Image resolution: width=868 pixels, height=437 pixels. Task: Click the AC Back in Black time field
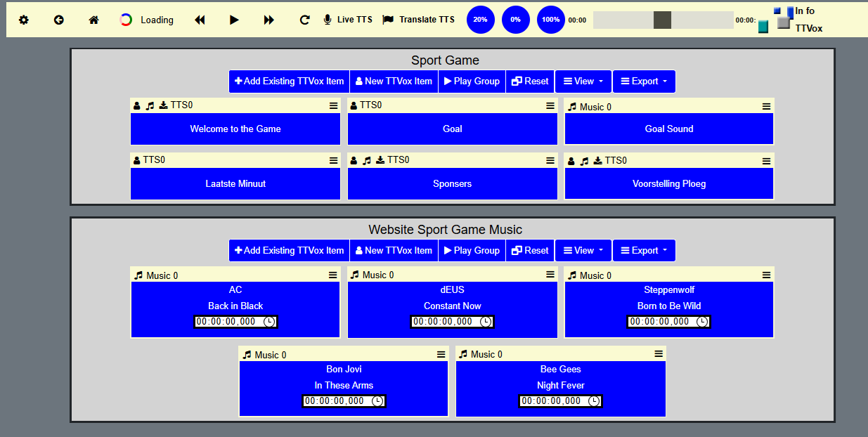pos(228,322)
